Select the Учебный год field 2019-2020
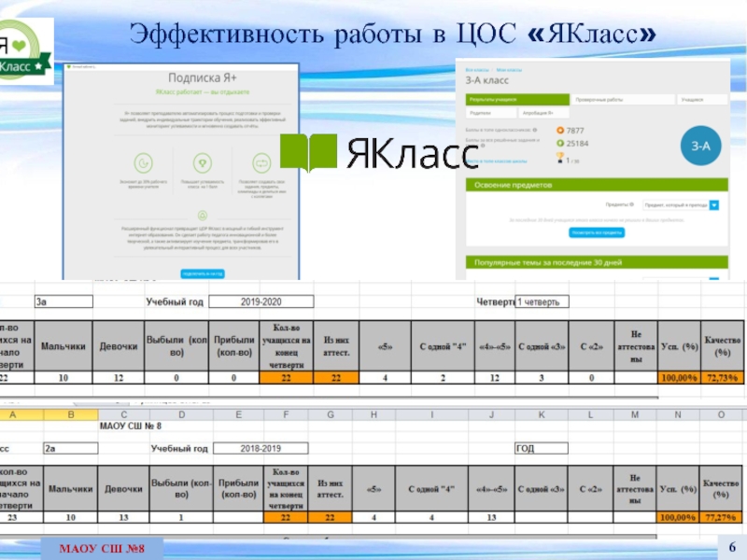 point(261,301)
